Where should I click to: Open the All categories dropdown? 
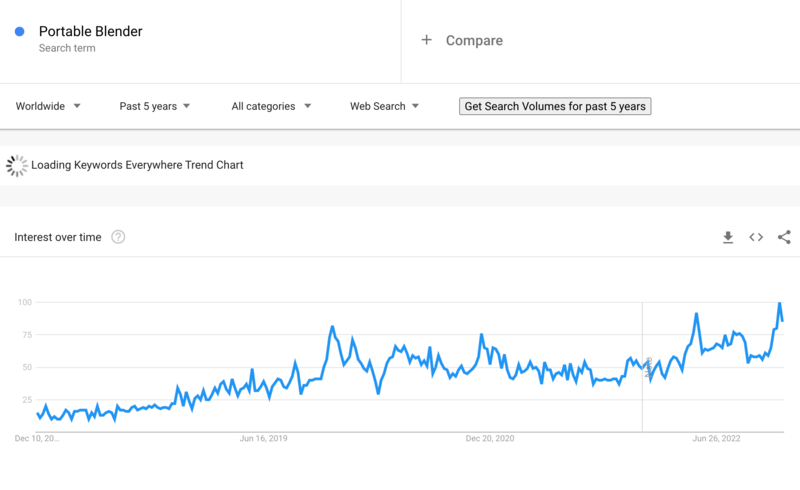pos(271,106)
